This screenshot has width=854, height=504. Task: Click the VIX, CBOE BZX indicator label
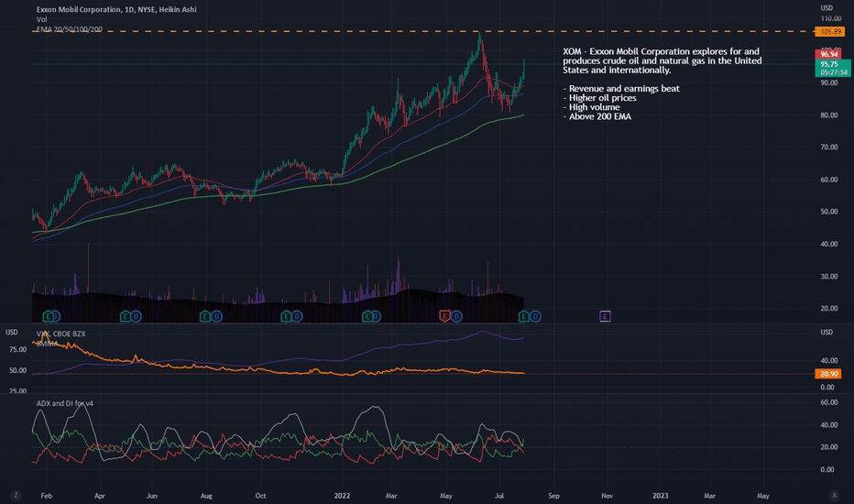pyautogui.click(x=61, y=334)
